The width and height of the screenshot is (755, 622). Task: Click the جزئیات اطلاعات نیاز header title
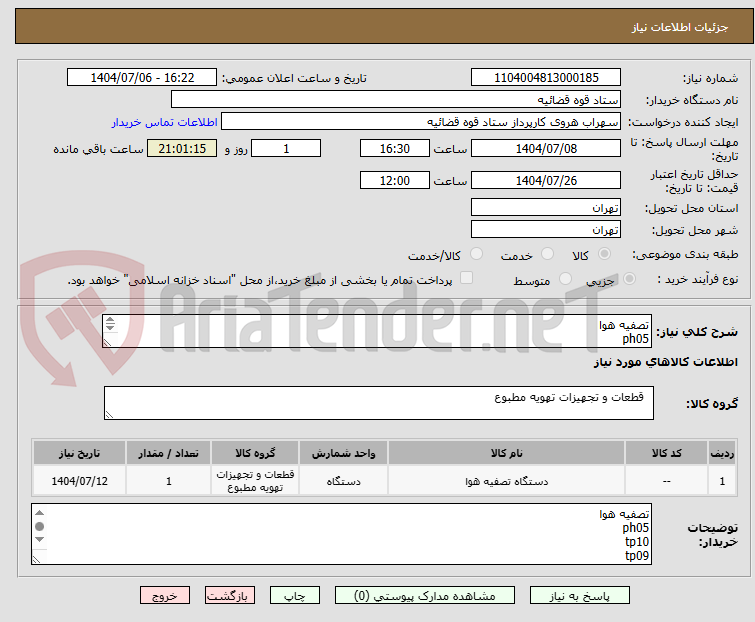[680, 27]
